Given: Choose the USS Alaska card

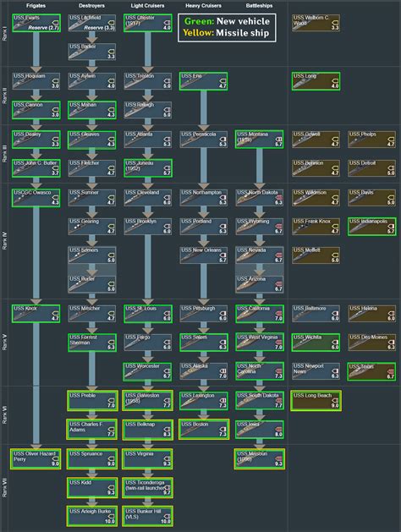Looking at the screenshot, I should [204, 371].
